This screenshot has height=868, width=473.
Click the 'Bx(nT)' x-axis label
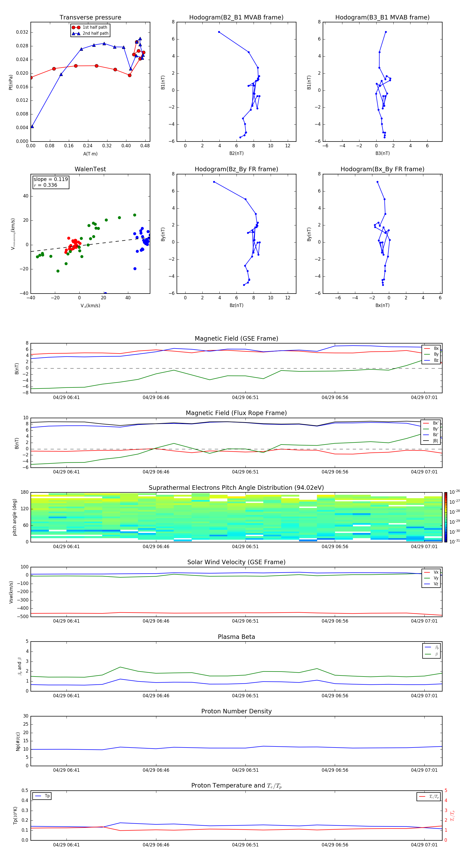[x=382, y=306]
